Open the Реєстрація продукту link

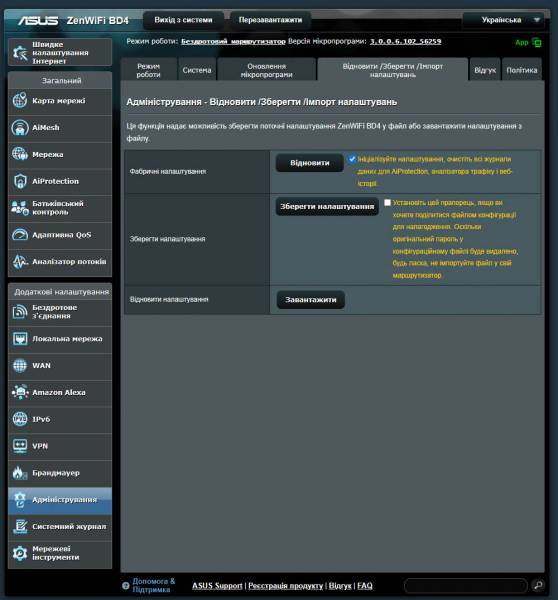[286, 585]
